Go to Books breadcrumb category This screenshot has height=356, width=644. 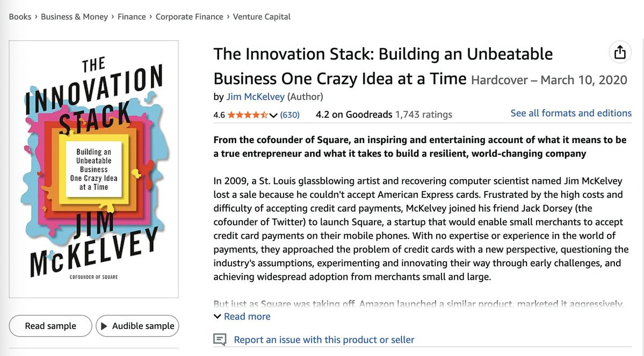(20, 17)
